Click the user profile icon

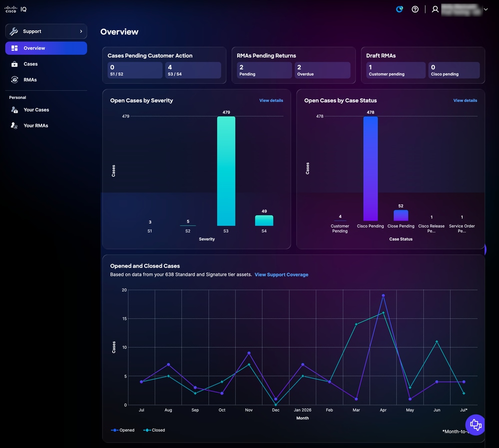pos(435,9)
